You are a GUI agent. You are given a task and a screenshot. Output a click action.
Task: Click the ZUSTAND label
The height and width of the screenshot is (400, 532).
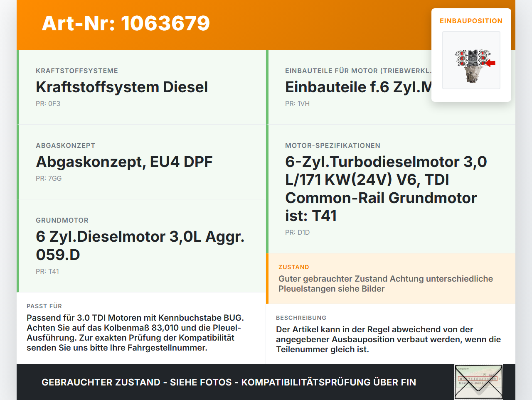tap(294, 267)
